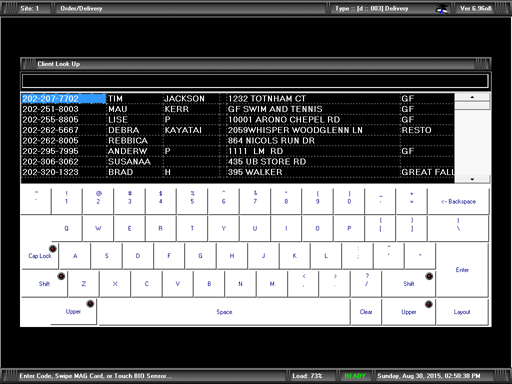Tap the question mark slash key
Image resolution: width=512 pixels, height=384 pixels.
[366, 284]
